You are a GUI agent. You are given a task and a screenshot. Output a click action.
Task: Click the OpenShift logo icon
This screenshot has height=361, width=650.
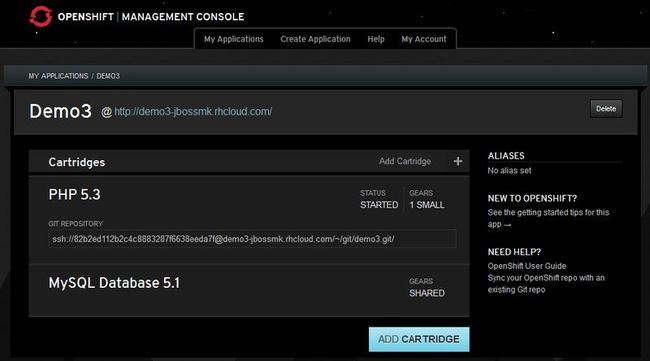click(x=41, y=17)
